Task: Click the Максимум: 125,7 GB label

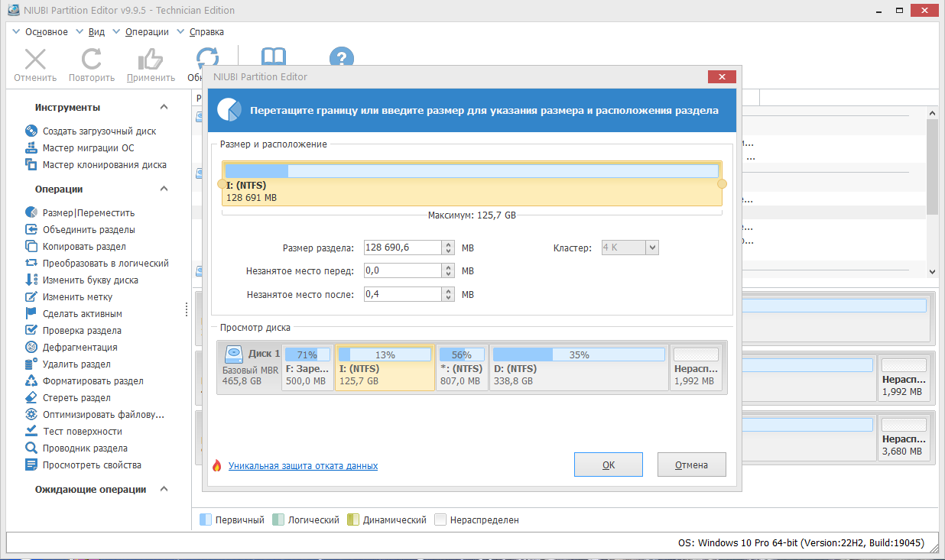Action: [472, 215]
